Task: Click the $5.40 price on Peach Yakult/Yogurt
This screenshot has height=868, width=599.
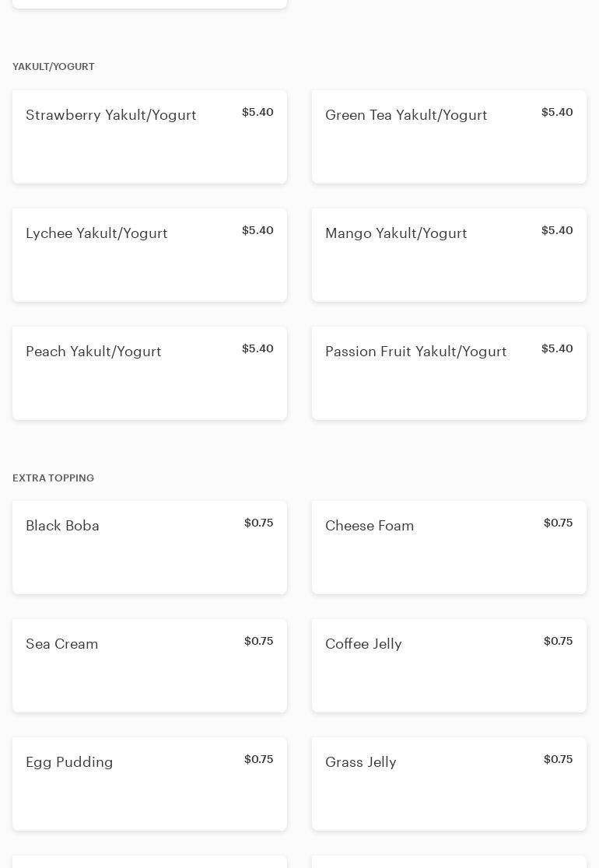Action: pos(257,348)
